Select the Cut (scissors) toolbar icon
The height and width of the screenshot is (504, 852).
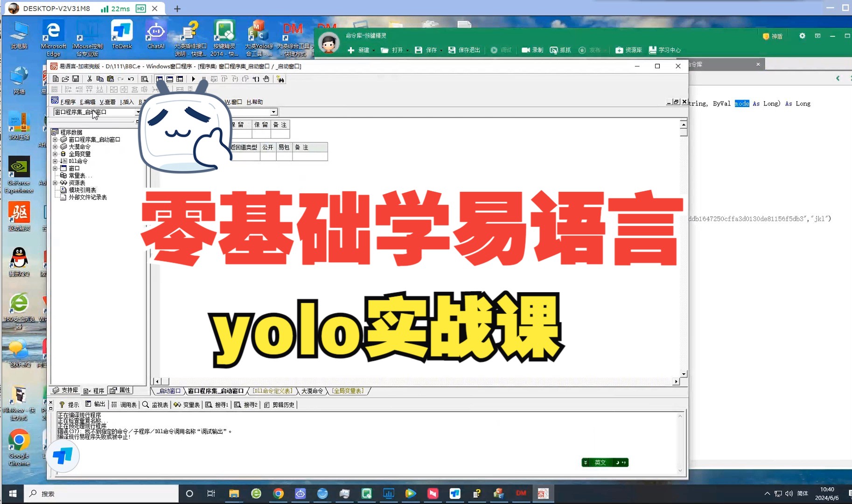pyautogui.click(x=90, y=79)
